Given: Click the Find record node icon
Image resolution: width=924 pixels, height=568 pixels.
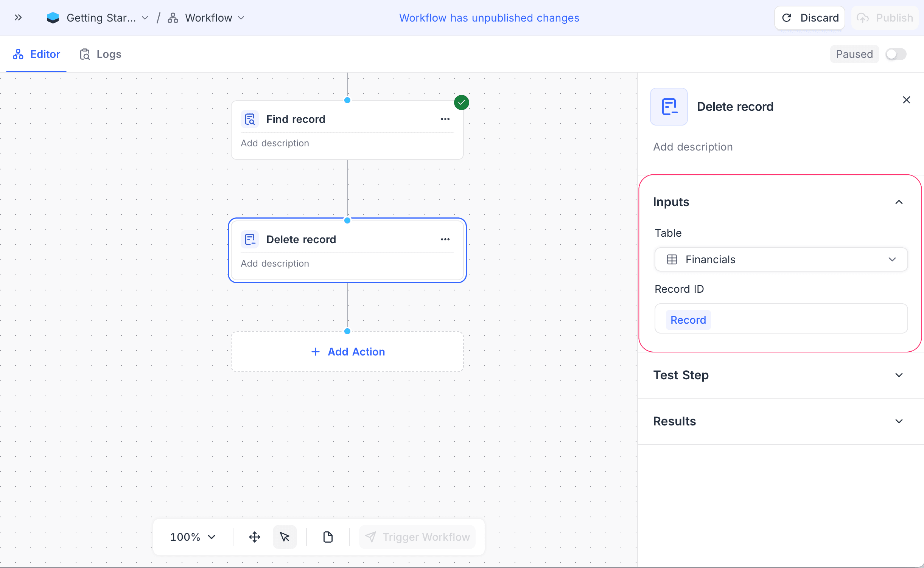Looking at the screenshot, I should 250,119.
